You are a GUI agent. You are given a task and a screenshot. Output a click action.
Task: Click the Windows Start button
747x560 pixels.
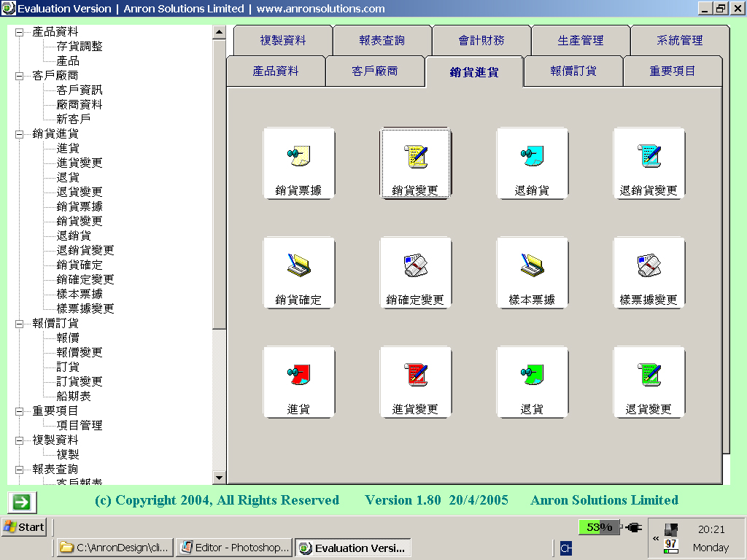tap(24, 526)
